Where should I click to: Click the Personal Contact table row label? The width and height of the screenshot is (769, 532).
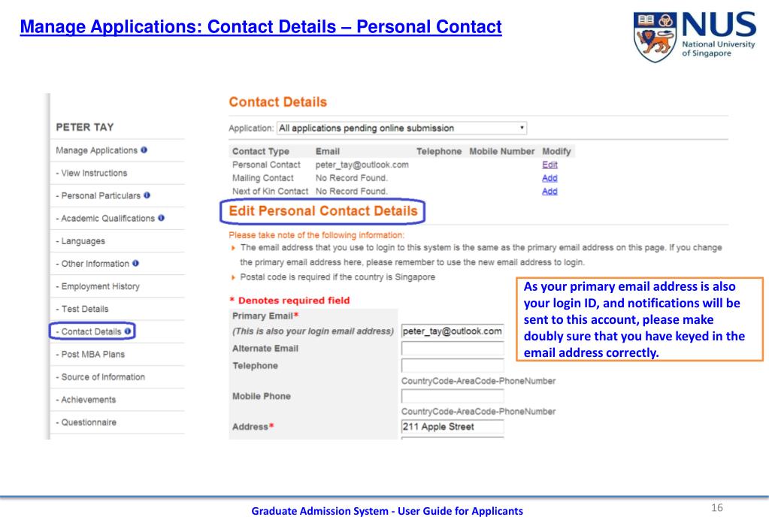point(266,165)
